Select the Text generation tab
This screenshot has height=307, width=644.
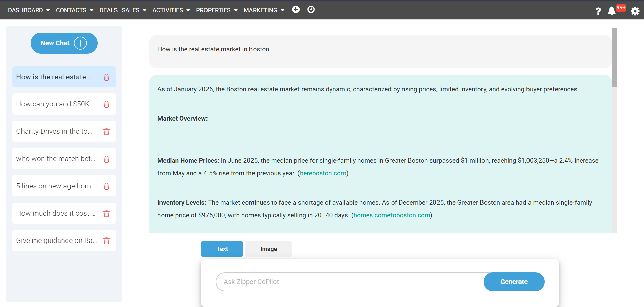coord(222,249)
